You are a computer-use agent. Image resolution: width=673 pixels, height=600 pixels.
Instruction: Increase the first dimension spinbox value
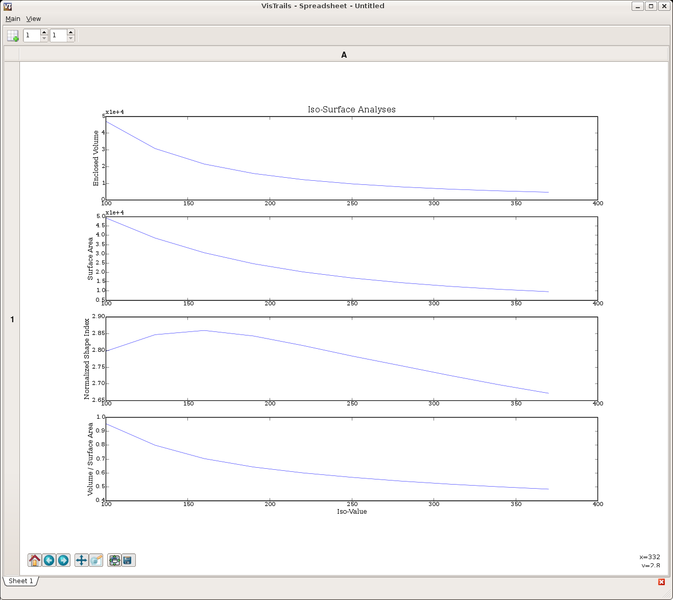click(x=44, y=33)
